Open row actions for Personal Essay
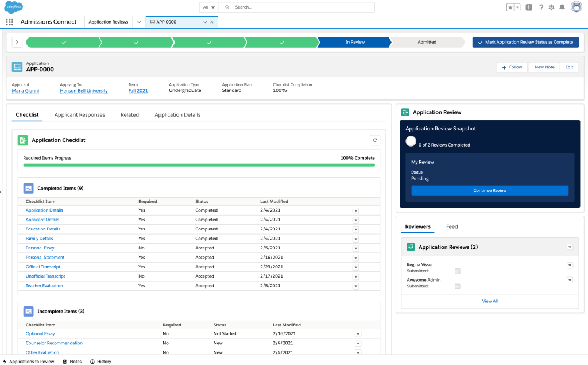This screenshot has width=588, height=365. tap(355, 248)
